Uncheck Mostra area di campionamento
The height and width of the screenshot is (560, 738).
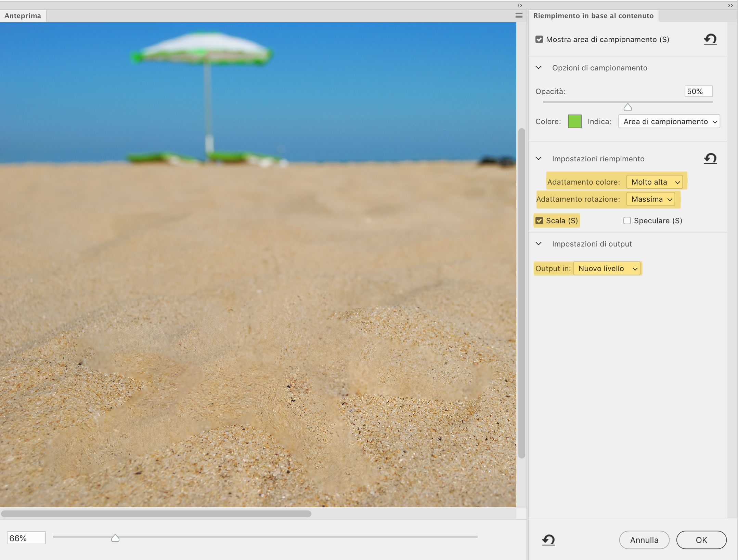tap(539, 39)
